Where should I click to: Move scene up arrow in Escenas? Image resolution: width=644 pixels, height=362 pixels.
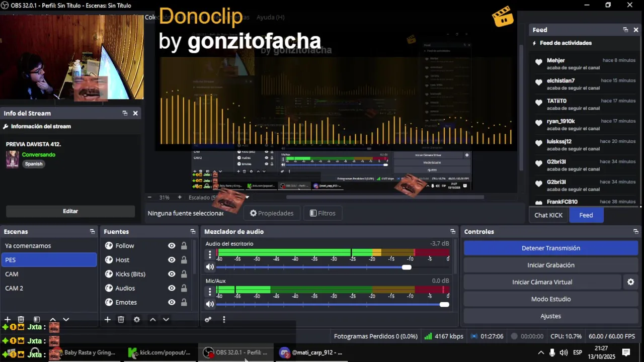tap(52, 319)
